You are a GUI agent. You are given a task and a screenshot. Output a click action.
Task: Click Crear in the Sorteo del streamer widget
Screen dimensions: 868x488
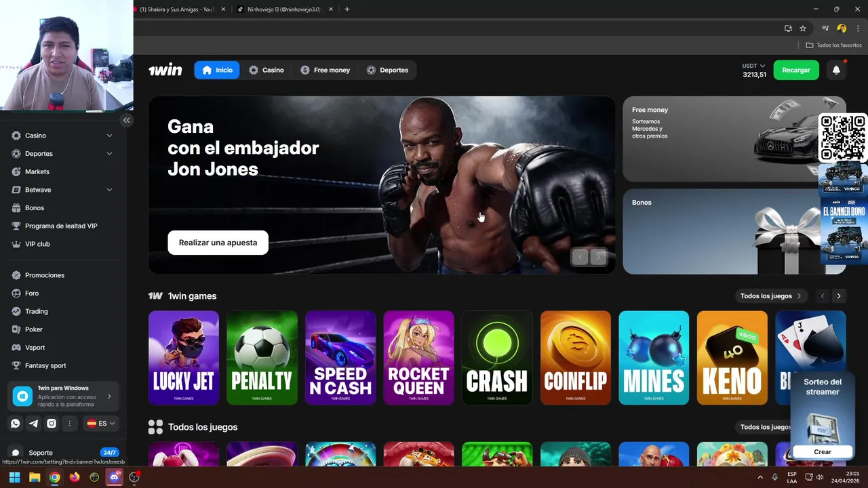[x=823, y=452]
